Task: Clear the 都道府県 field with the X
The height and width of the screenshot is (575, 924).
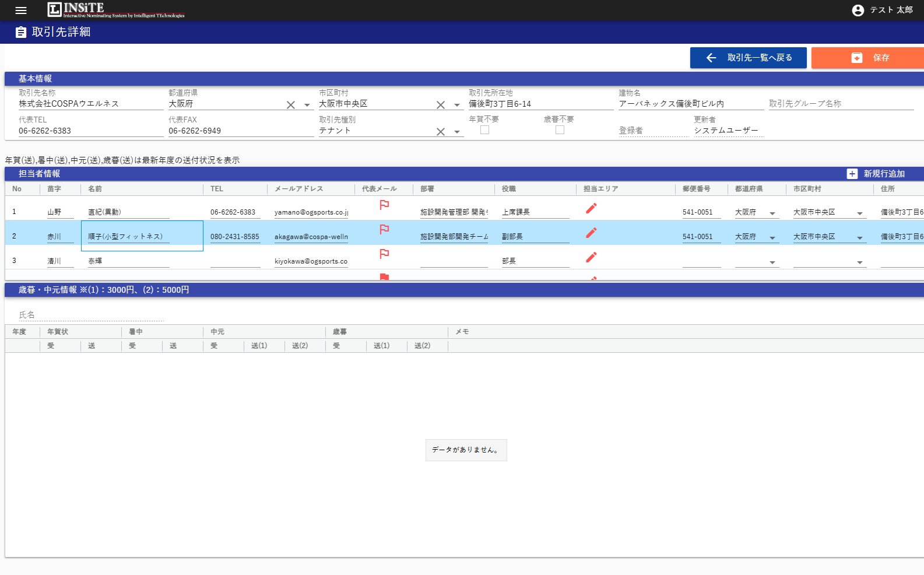Action: pyautogui.click(x=290, y=105)
